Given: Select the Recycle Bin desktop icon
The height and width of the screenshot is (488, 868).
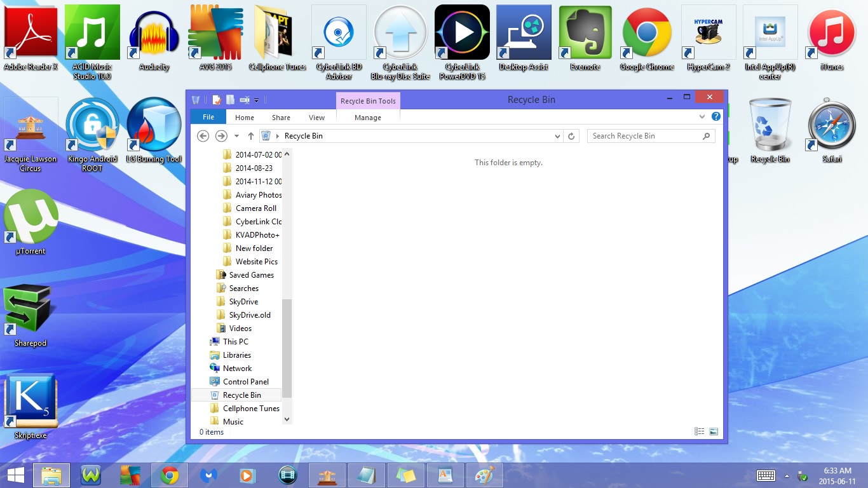Looking at the screenshot, I should pyautogui.click(x=770, y=130).
